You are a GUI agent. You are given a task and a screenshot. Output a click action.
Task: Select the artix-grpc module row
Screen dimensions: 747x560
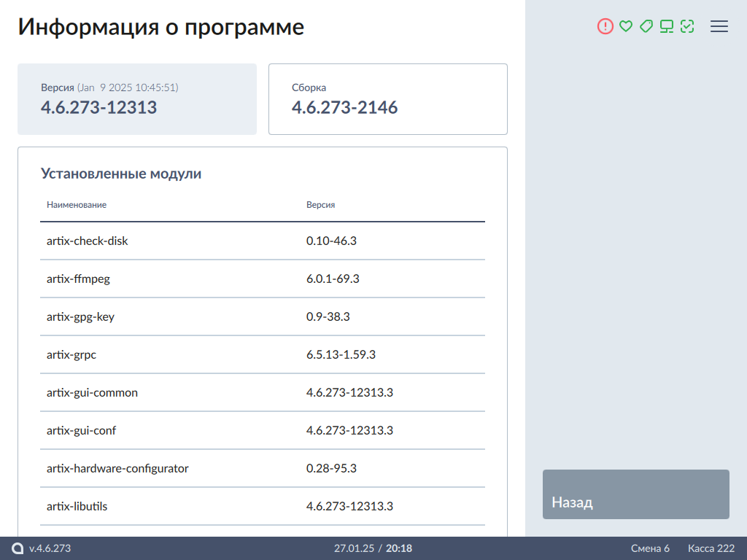click(263, 354)
